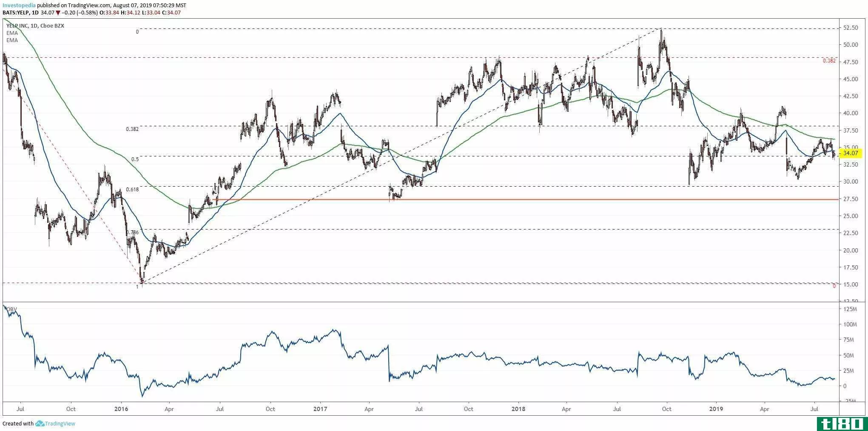Click the TradingView cloud logo icon

(x=40, y=423)
